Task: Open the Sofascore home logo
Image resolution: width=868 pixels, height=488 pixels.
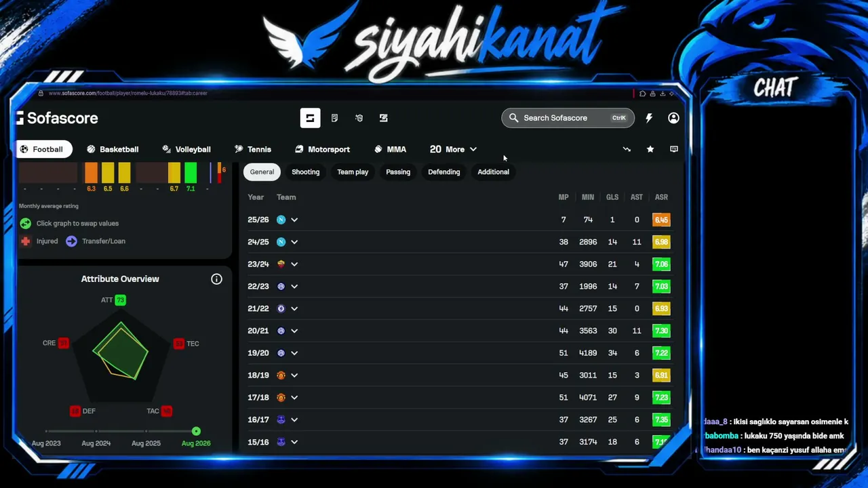Action: [x=58, y=118]
